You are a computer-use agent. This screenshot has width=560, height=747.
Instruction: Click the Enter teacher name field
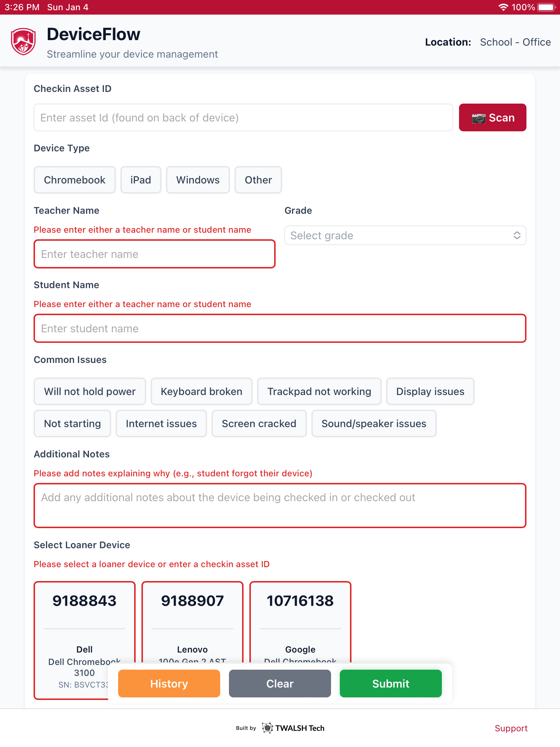click(x=154, y=254)
